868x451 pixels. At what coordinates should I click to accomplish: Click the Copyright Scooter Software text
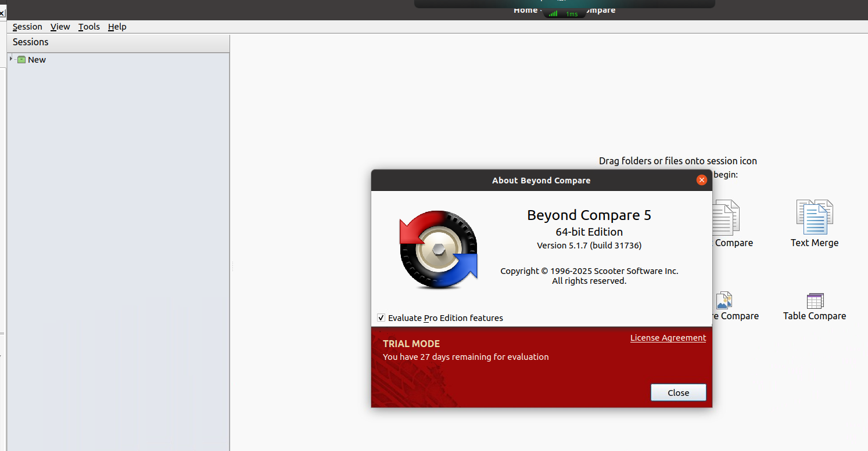click(589, 271)
